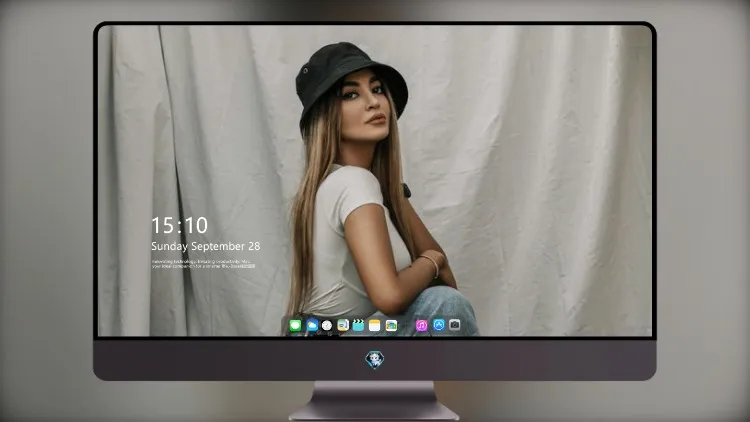Open the green Messages app in the dock
The width and height of the screenshot is (750, 422).
[295, 326]
